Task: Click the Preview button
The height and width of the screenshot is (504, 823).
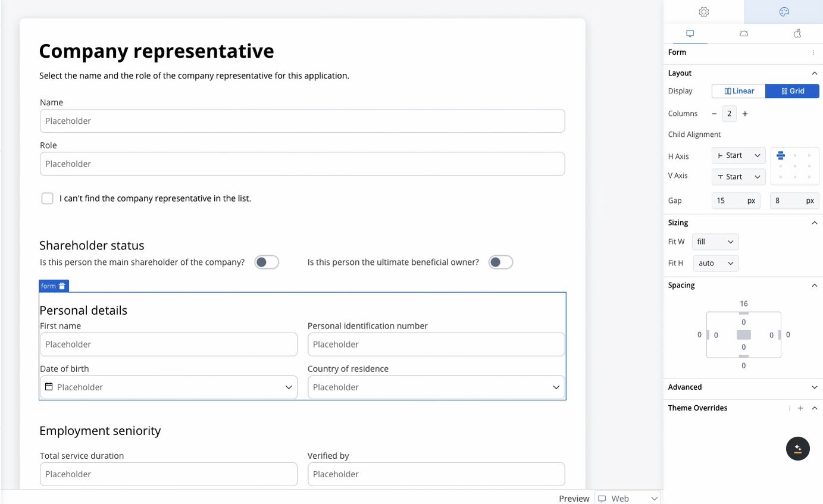Action: [574, 499]
